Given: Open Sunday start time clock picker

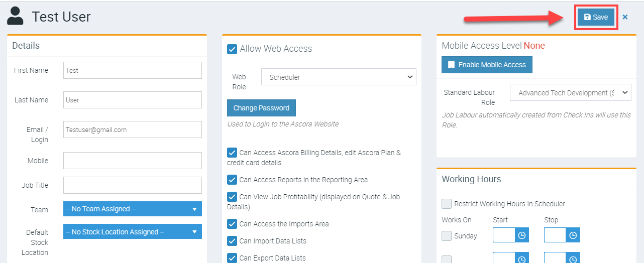Looking at the screenshot, I should [x=521, y=235].
